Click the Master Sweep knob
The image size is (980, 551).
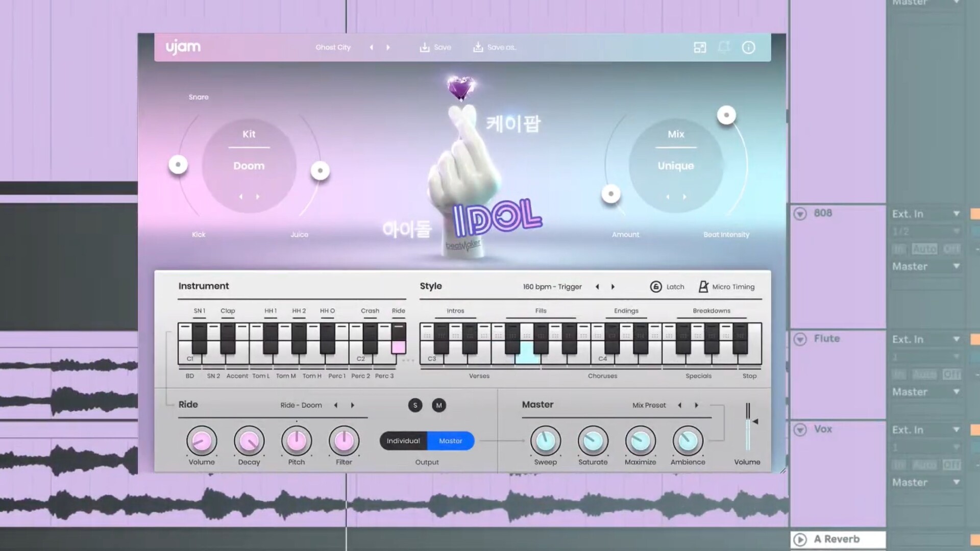point(546,441)
